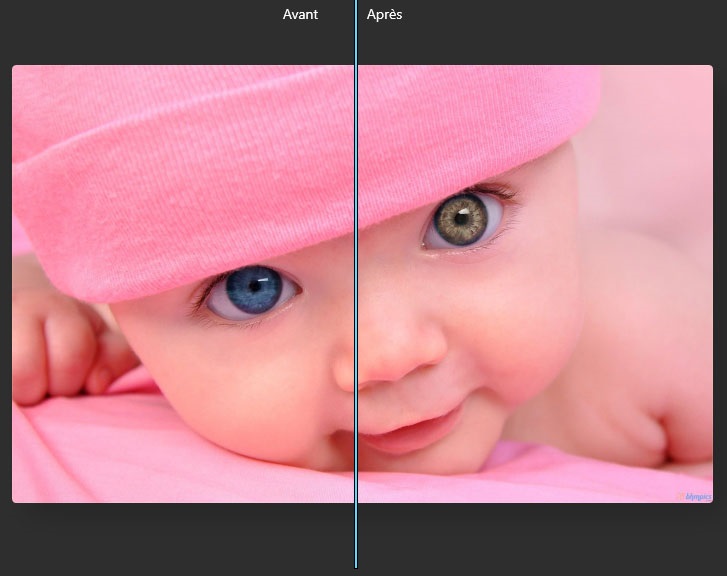Click the "Après" label above the photo
This screenshot has height=576, width=727.
tap(384, 15)
